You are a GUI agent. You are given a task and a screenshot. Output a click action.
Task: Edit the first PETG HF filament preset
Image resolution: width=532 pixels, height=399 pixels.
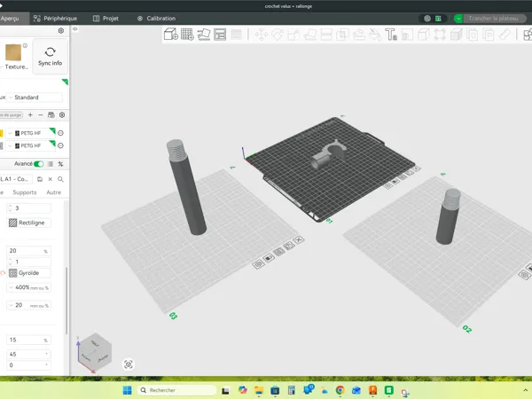(x=60, y=133)
